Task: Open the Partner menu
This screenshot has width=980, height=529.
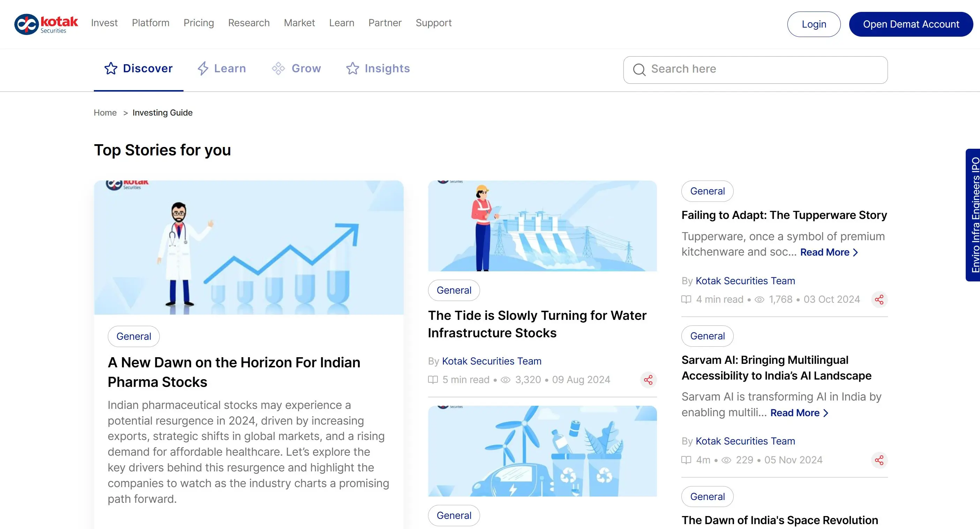Action: [385, 23]
